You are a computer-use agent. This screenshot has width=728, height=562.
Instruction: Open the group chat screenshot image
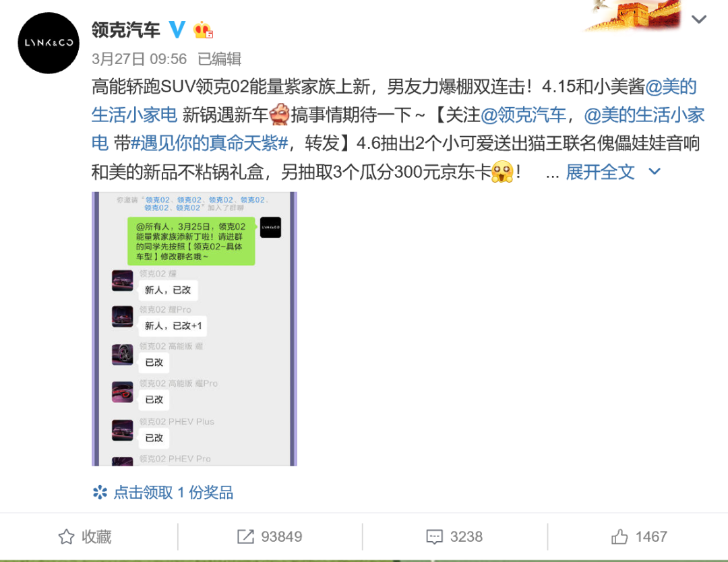194,329
